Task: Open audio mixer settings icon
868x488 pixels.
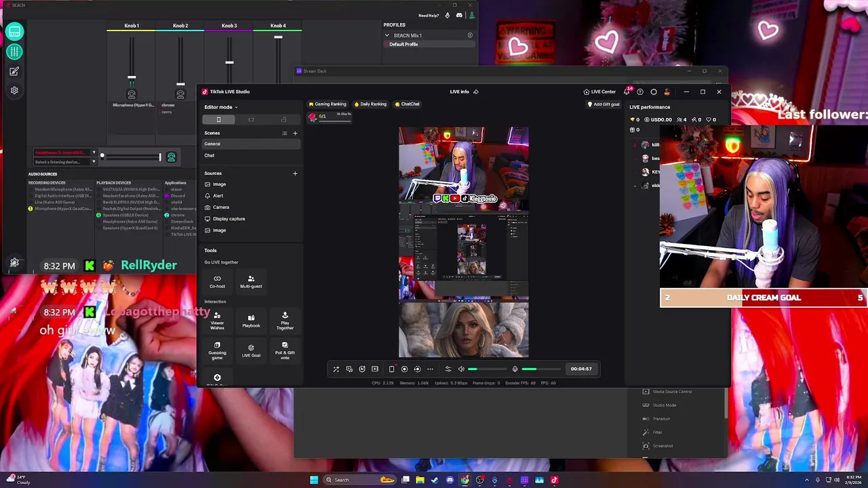Action: 448,369
